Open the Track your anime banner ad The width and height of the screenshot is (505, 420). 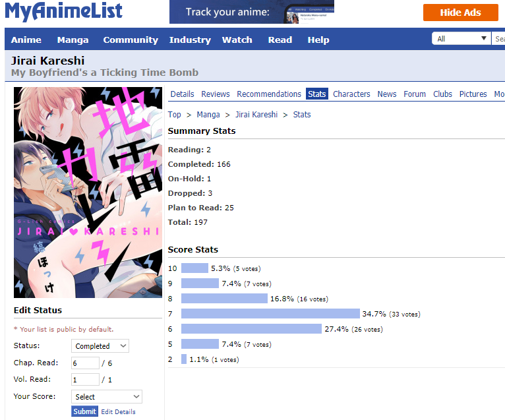point(252,12)
